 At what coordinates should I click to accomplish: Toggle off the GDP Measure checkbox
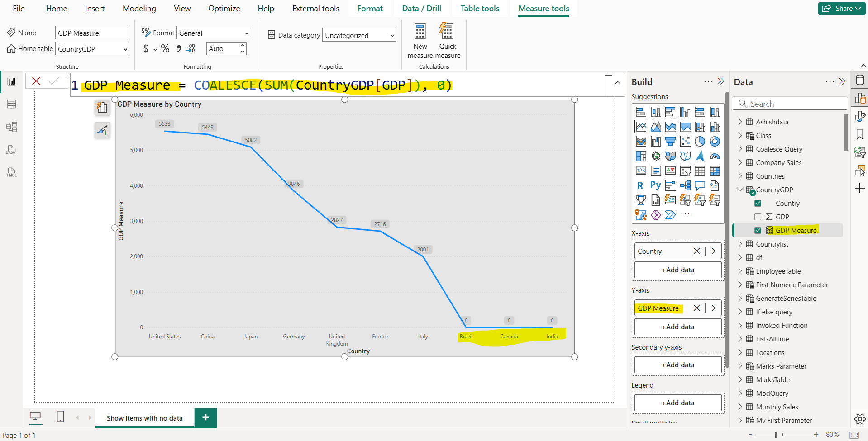[758, 230]
